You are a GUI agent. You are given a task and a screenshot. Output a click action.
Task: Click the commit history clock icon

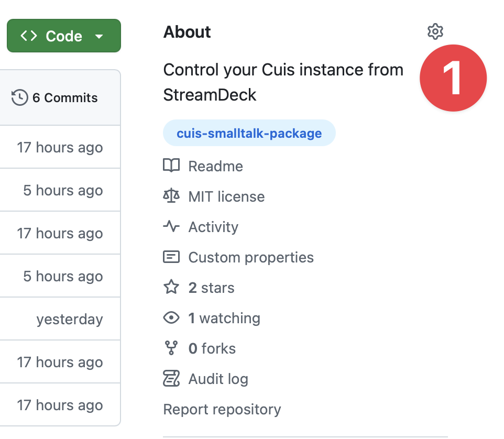pos(19,97)
